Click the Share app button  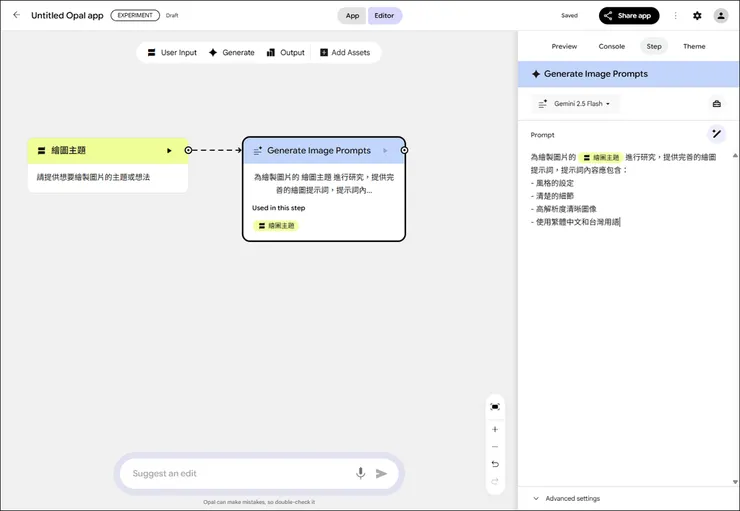(x=629, y=16)
